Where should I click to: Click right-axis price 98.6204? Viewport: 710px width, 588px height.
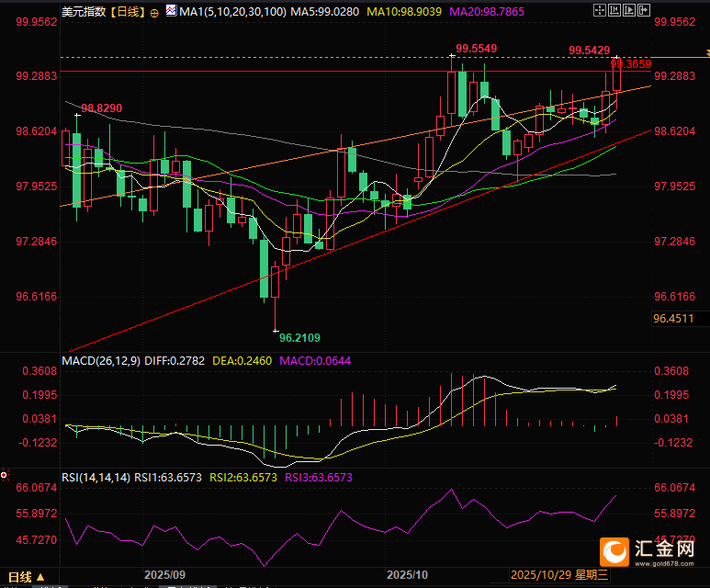pyautogui.click(x=675, y=131)
